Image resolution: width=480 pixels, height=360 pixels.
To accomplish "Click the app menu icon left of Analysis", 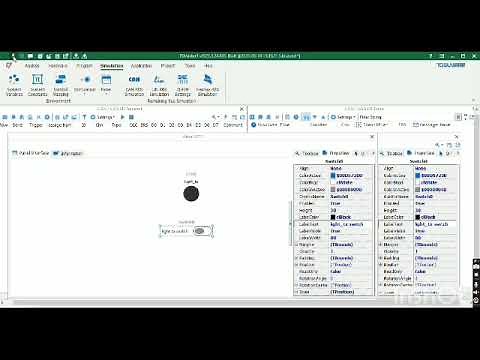I will click(x=9, y=66).
